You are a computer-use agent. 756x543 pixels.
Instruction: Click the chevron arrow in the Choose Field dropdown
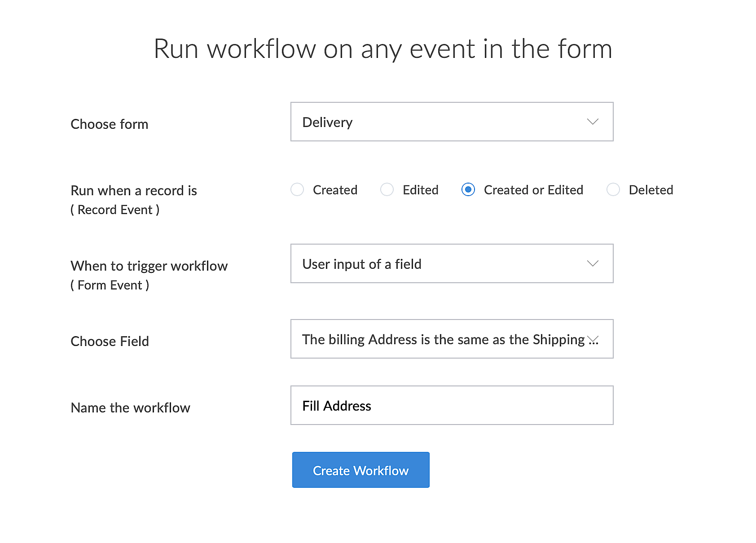(593, 339)
